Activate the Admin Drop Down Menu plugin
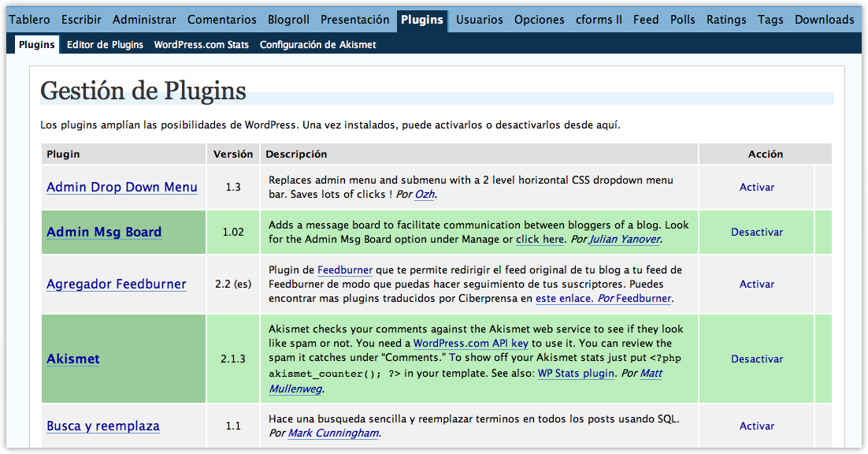868x454 pixels. click(x=756, y=188)
